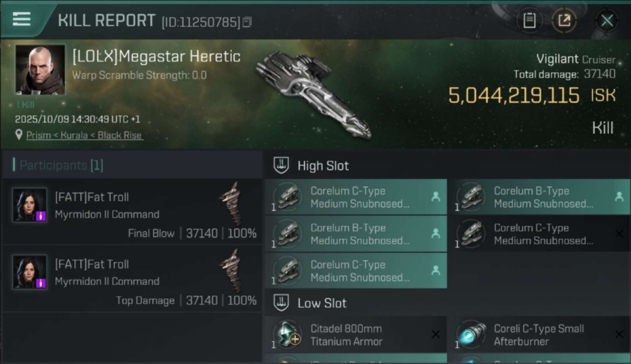Click the High Slot section icon

pos(281,165)
